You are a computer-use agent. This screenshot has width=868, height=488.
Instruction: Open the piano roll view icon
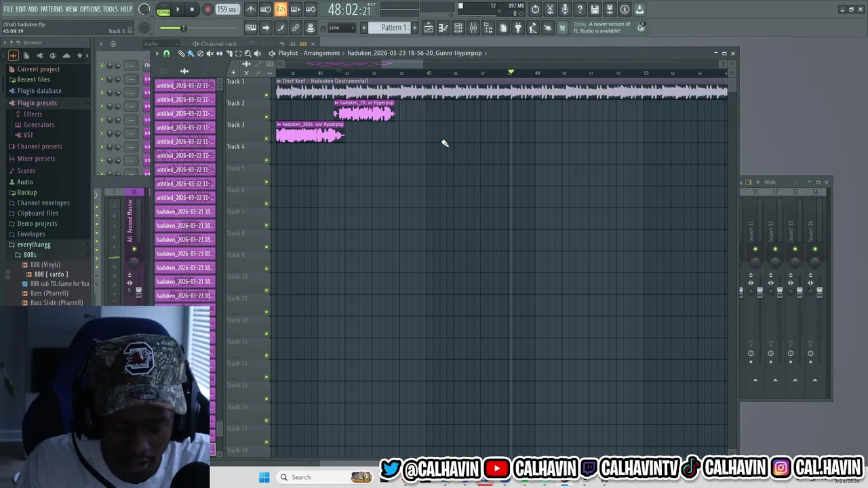[x=443, y=28]
